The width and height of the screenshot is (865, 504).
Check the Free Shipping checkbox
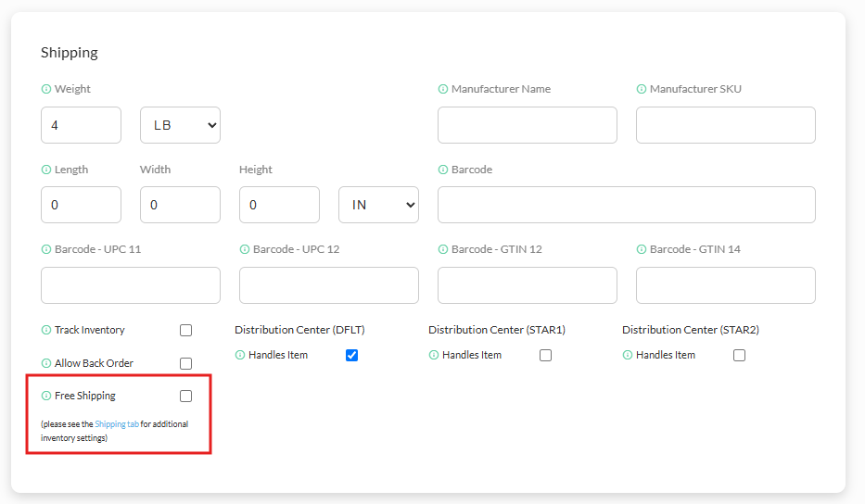pyautogui.click(x=186, y=396)
